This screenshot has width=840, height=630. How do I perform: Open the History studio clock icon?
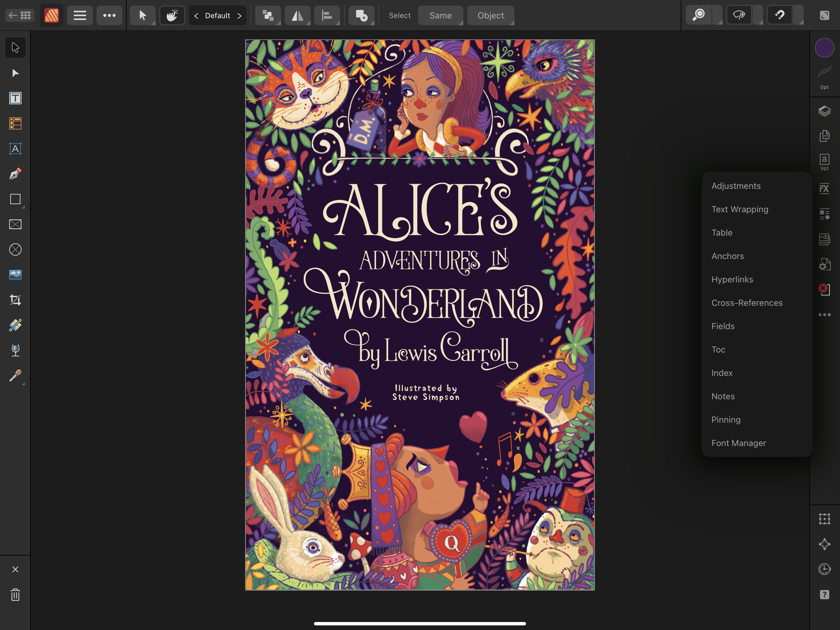[824, 569]
